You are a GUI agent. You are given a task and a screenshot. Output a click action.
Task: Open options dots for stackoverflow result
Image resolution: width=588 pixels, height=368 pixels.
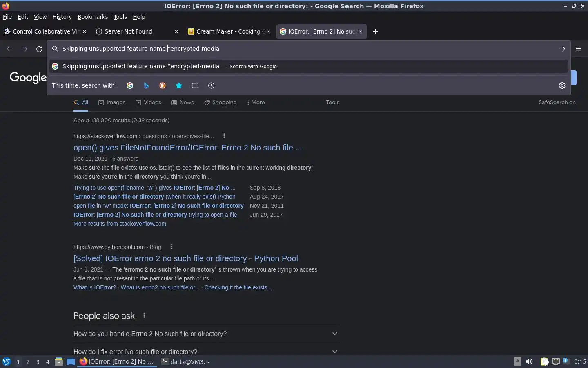[224, 136]
